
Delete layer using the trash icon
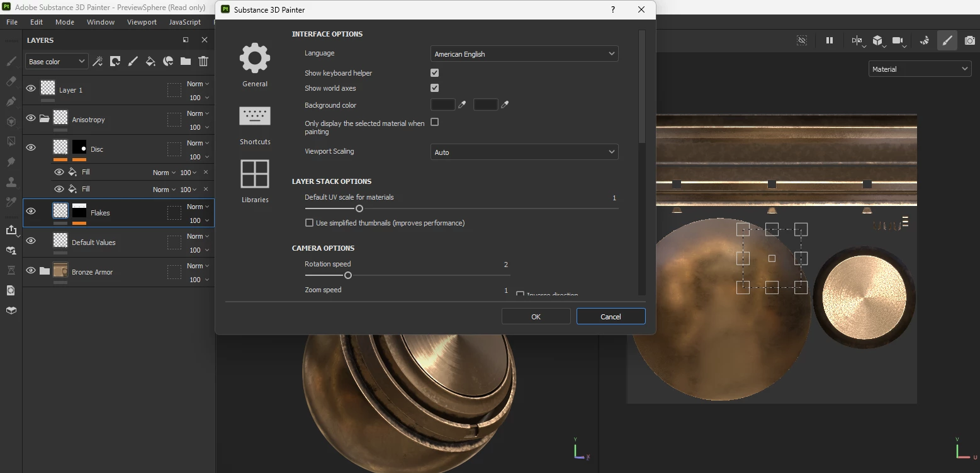point(203,61)
